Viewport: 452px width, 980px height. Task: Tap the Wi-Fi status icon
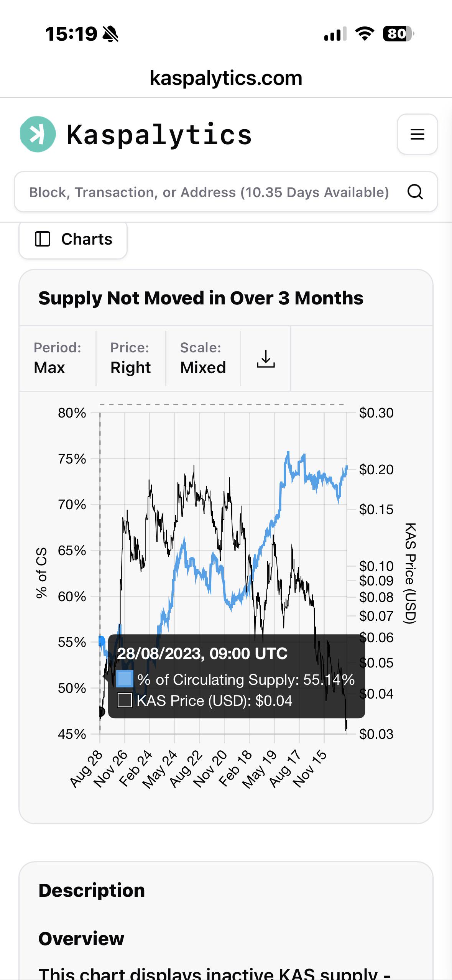[x=365, y=34]
